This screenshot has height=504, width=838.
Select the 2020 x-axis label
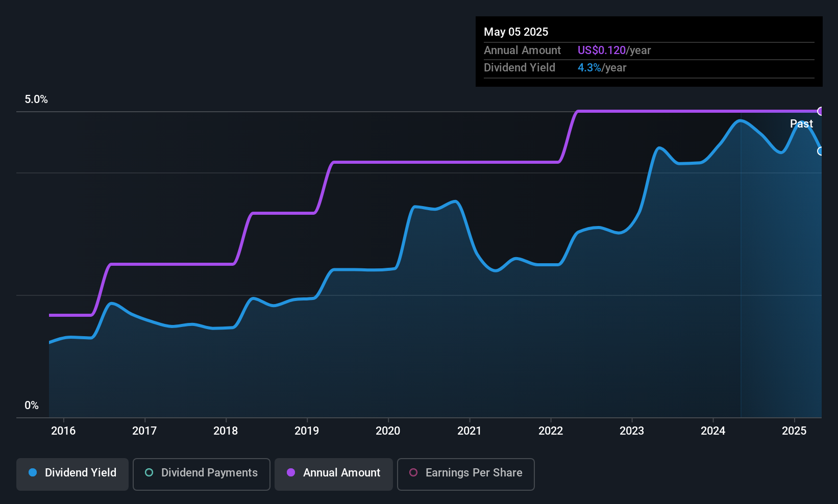[x=388, y=431]
